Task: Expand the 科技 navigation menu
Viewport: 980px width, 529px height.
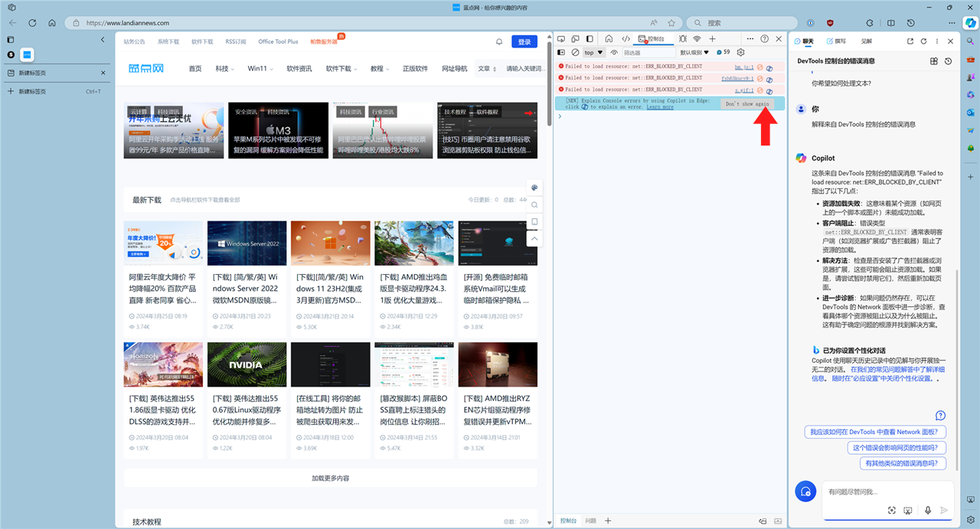Action: pos(224,69)
